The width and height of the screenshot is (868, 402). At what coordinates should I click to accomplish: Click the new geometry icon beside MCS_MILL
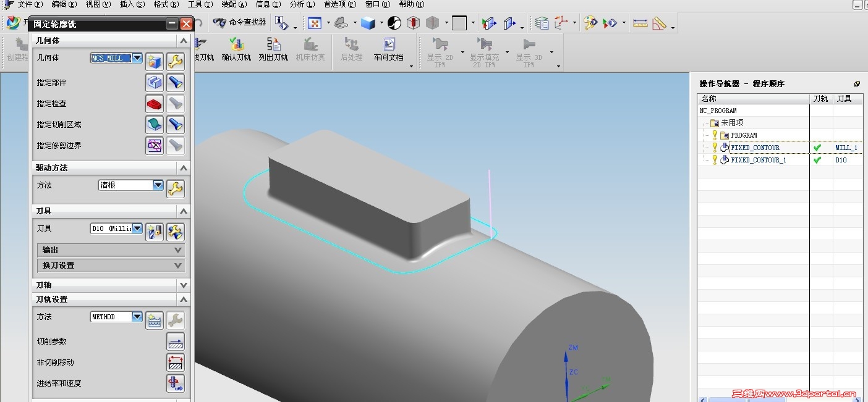pos(154,61)
